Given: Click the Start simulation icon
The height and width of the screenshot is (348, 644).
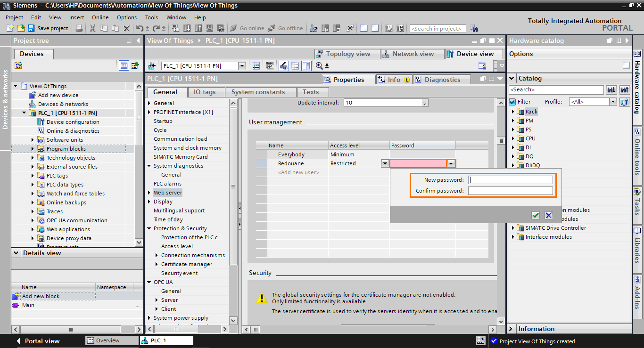Looking at the screenshot, I should [x=209, y=28].
